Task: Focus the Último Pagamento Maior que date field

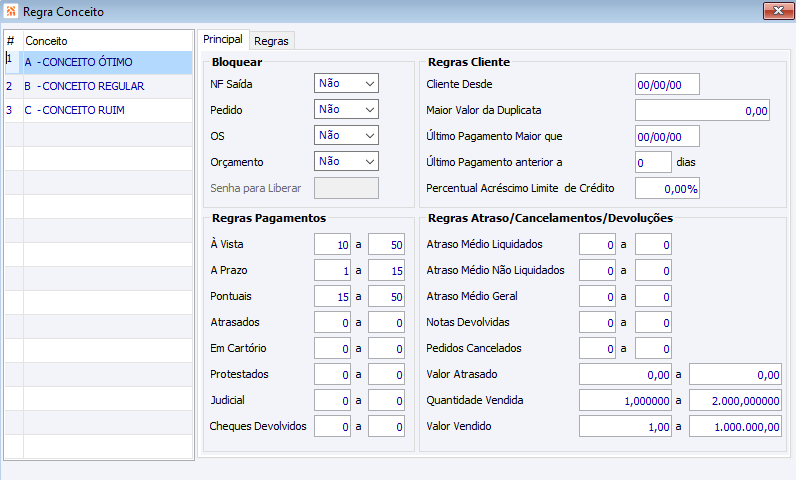Action: (x=667, y=136)
